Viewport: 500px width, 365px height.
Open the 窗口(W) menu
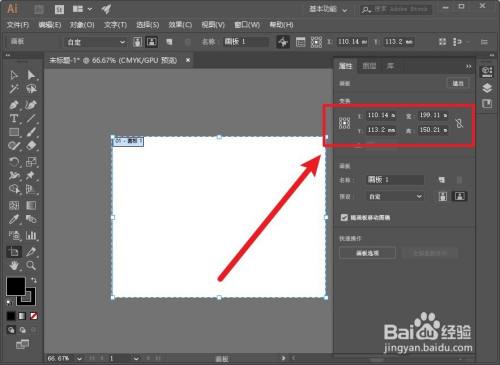(247, 25)
